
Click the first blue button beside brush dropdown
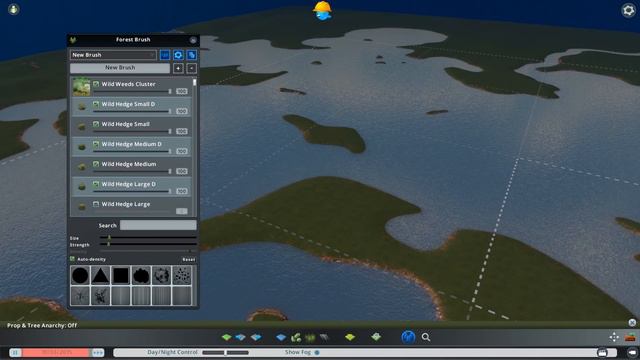coord(165,55)
